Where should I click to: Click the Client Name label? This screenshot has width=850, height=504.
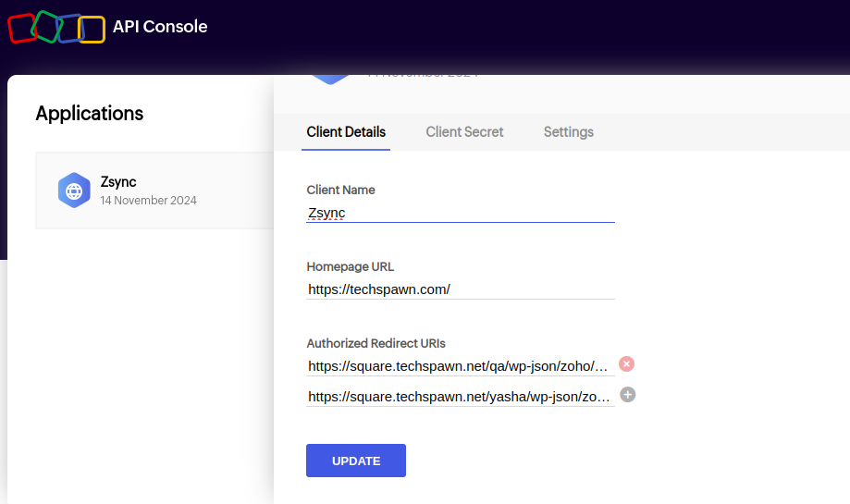(340, 190)
